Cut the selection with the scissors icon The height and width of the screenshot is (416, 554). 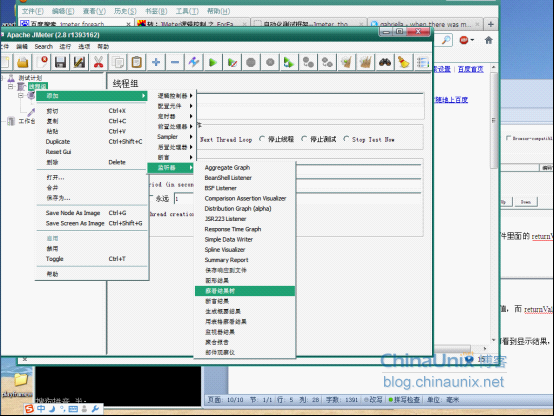coord(99,63)
